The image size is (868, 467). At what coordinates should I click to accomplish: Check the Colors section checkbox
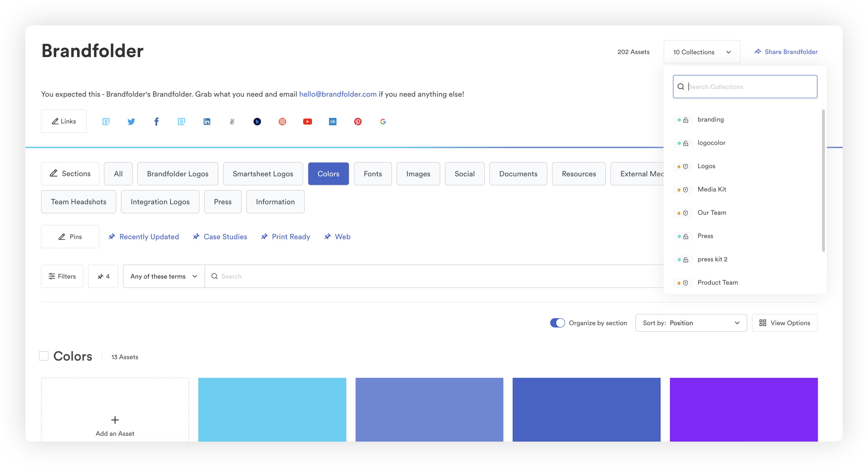[x=44, y=356]
